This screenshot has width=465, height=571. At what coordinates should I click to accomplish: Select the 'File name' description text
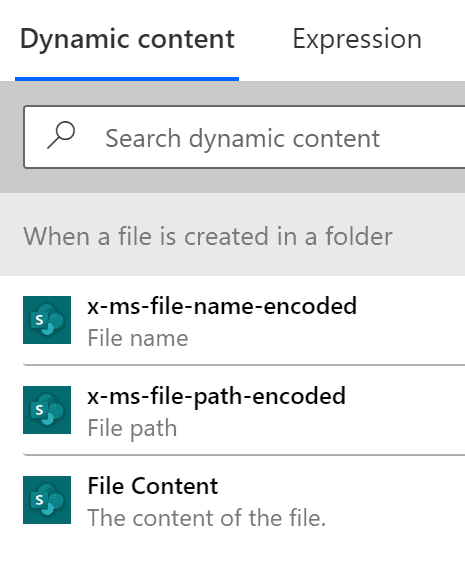coord(138,338)
